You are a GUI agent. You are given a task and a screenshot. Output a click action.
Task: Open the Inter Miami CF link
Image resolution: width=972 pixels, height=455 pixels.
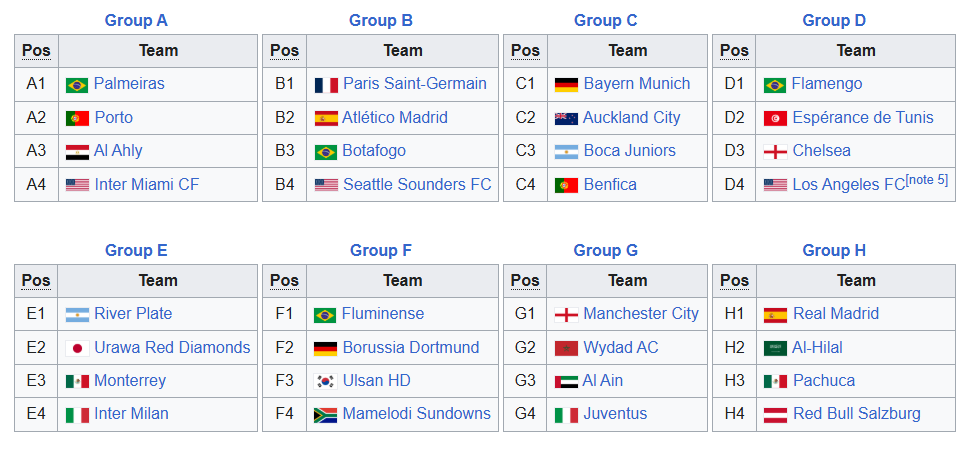tap(147, 184)
